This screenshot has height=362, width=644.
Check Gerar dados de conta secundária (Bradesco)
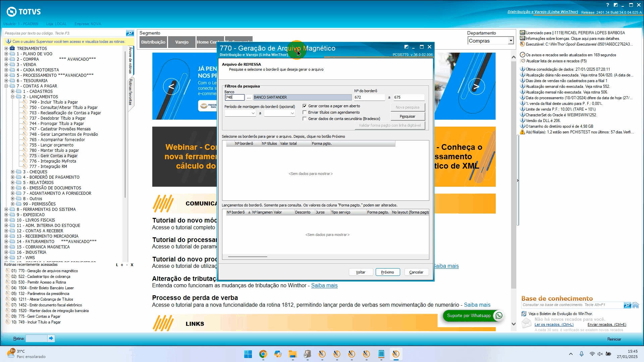pos(305,119)
